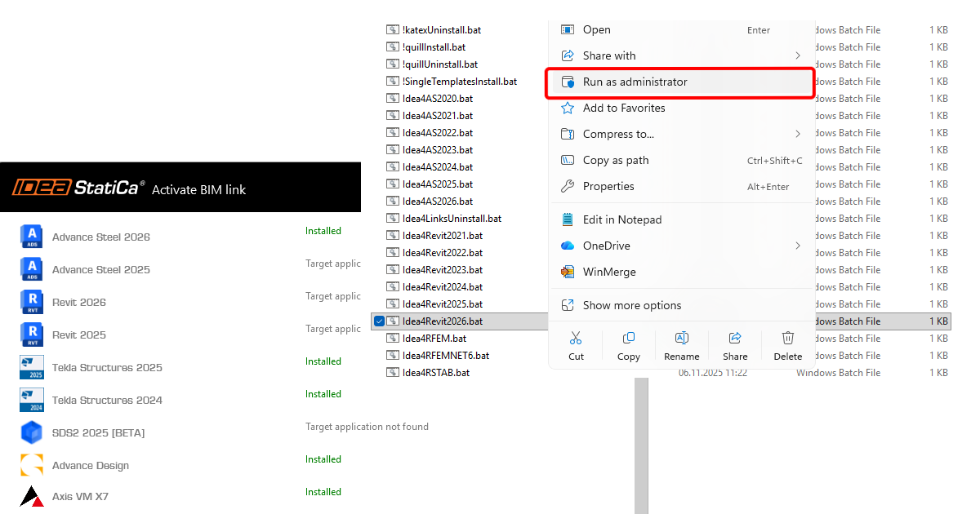Choose Add to Favorites
The height and width of the screenshot is (514, 980).
[x=682, y=108]
